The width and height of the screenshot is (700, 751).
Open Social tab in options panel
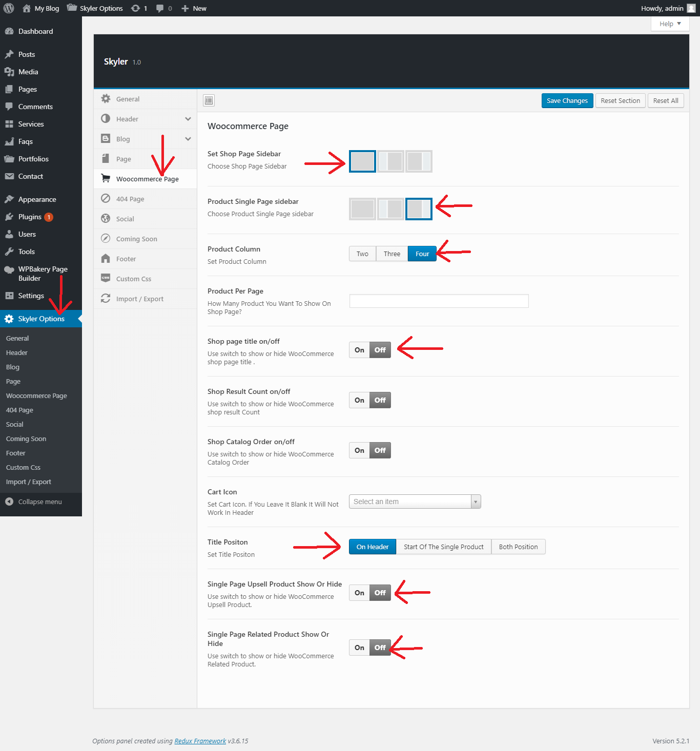tap(146, 219)
